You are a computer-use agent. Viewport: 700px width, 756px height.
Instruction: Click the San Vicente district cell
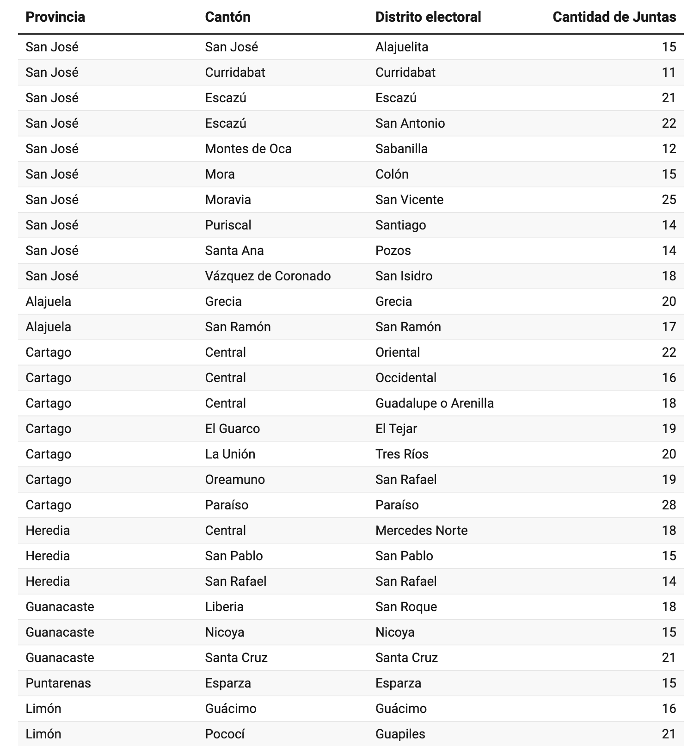[x=409, y=200]
